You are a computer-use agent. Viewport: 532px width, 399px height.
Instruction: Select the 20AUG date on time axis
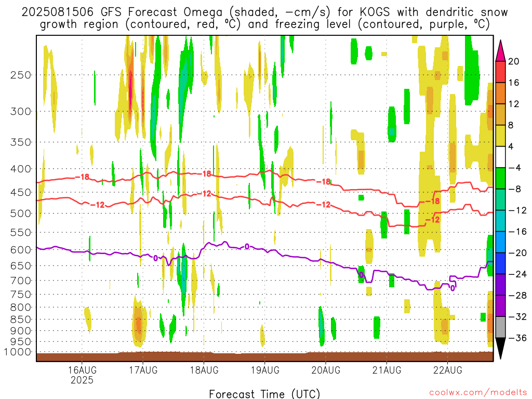[326, 370]
